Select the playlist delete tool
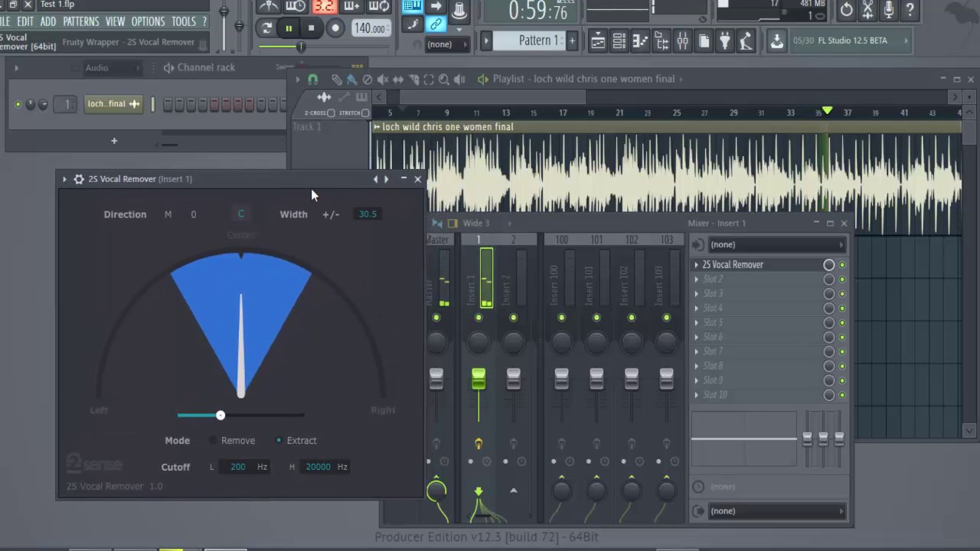The image size is (980, 551). click(367, 79)
